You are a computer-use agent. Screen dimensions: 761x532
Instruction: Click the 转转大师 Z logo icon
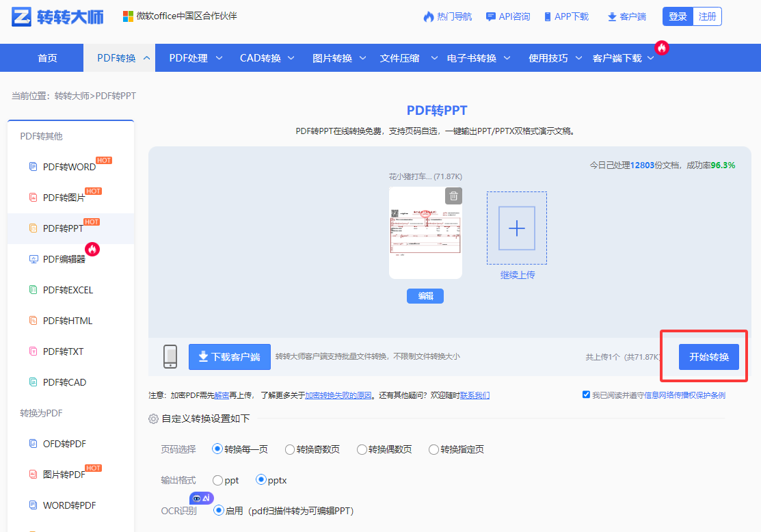pyautogui.click(x=21, y=16)
